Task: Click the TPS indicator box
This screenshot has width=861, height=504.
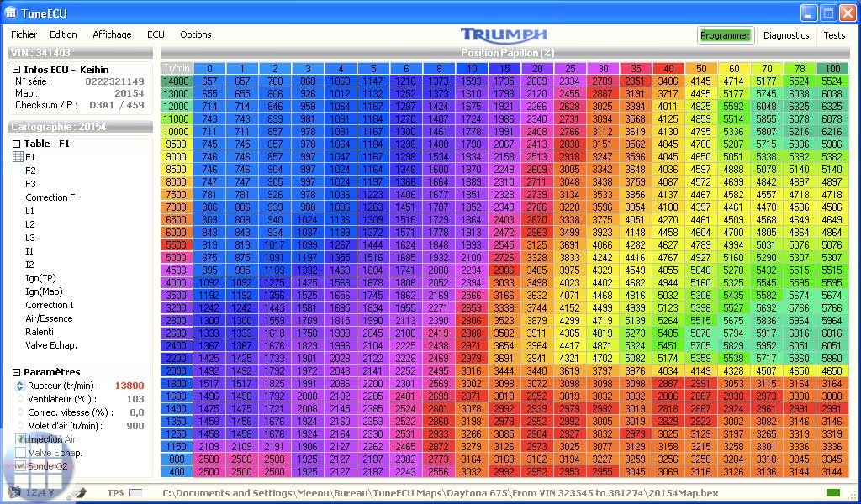Action: click(x=135, y=492)
